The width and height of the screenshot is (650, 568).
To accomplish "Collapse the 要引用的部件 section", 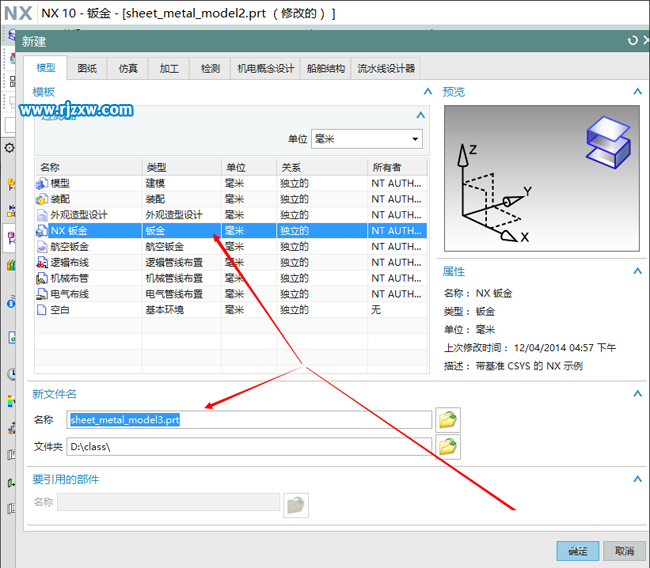I will 638,479.
